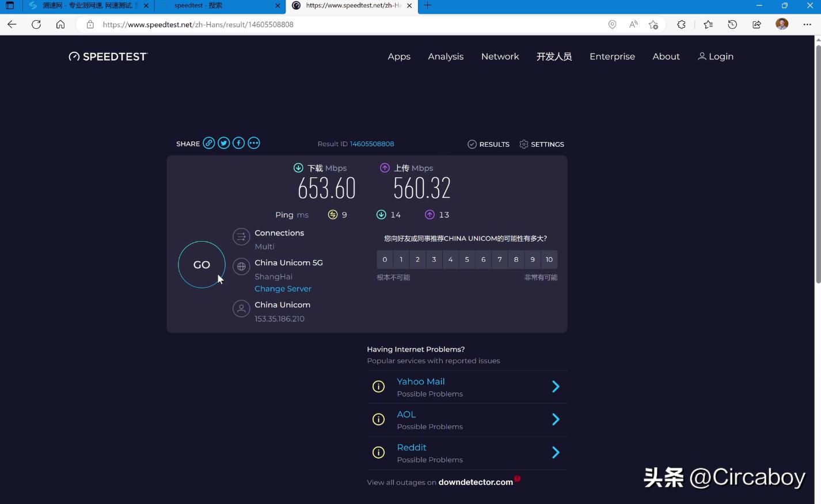This screenshot has width=821, height=504.
Task: Open the Apps menu
Action: [399, 56]
